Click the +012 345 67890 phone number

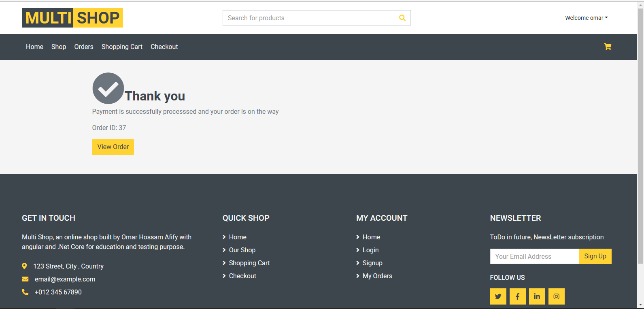pos(58,292)
